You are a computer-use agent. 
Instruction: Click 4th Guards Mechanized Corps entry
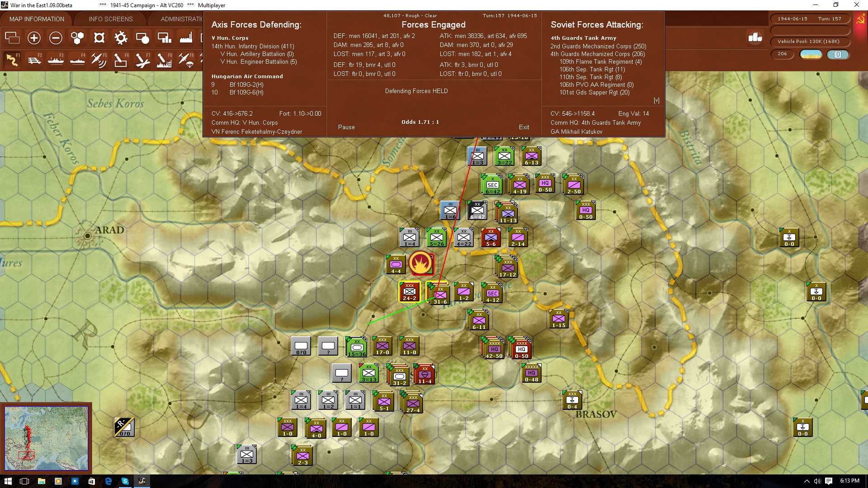(598, 54)
